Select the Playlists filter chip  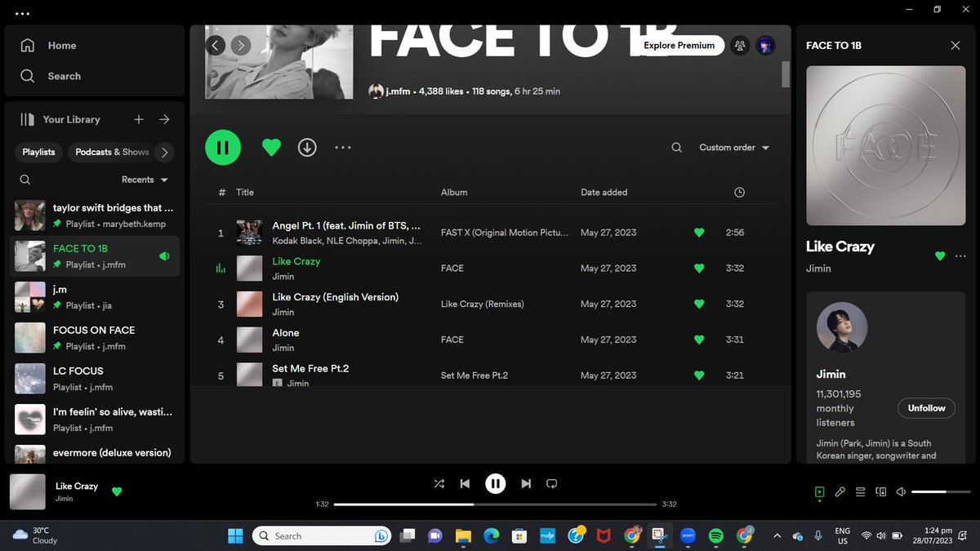coord(38,152)
